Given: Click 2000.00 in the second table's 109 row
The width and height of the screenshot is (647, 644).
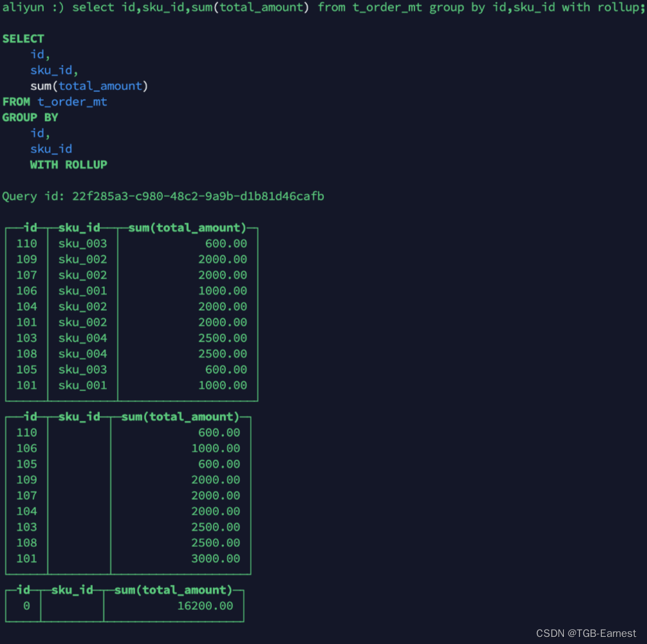Looking at the screenshot, I should coord(216,480).
